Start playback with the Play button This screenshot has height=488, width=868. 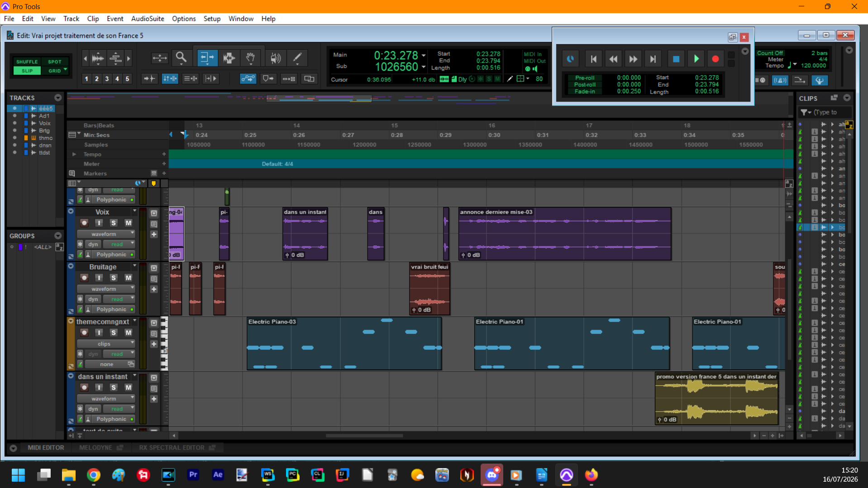(696, 59)
